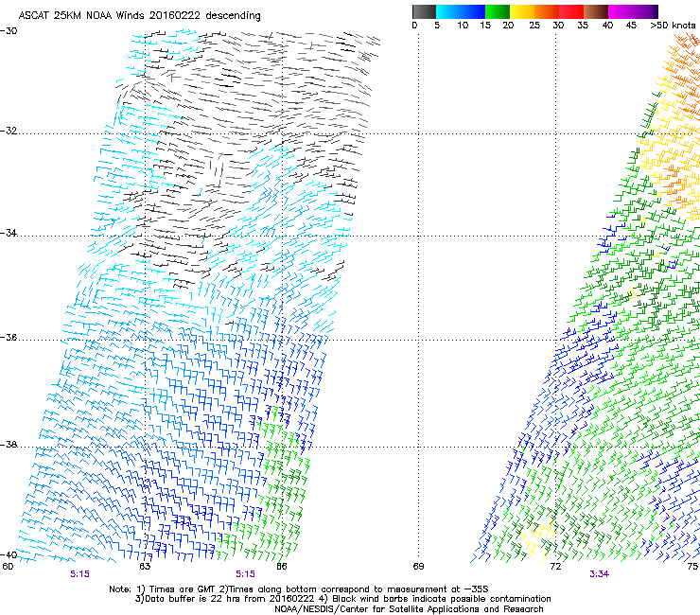Click the green 15-20 knots legend segment
This screenshot has width=700, height=615.
499,11
